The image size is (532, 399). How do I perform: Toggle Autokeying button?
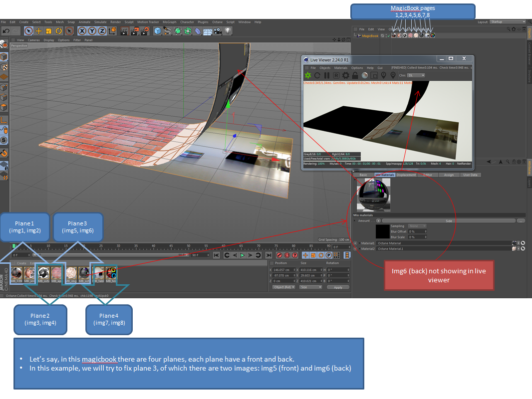(x=287, y=255)
